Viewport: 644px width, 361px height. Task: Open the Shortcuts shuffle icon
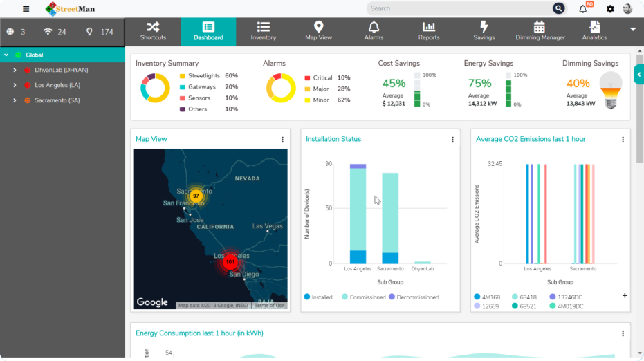[153, 27]
